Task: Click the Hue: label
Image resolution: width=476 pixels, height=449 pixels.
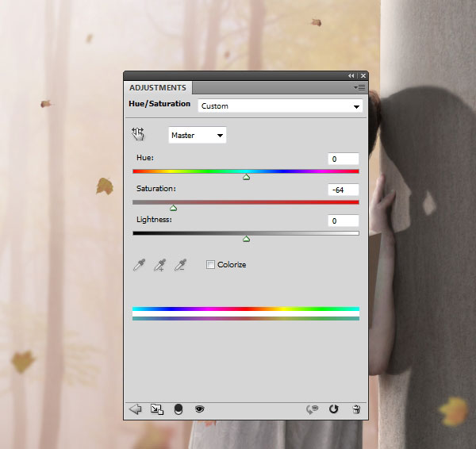Action: pos(145,158)
